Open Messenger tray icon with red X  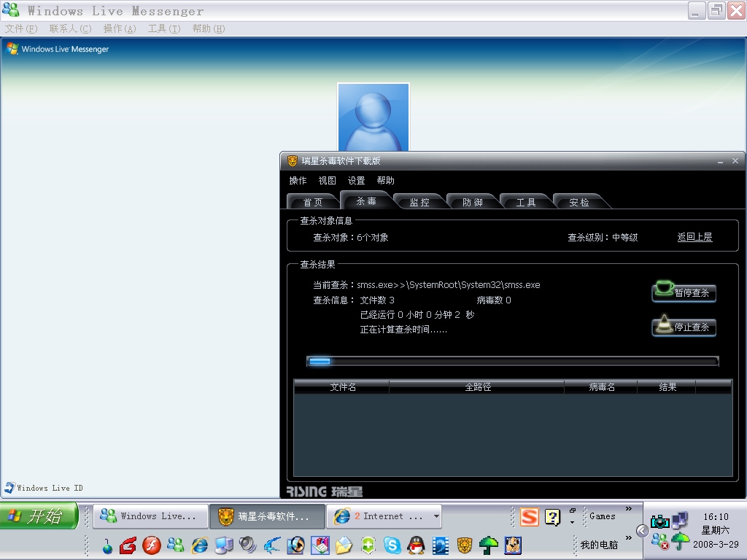[659, 542]
